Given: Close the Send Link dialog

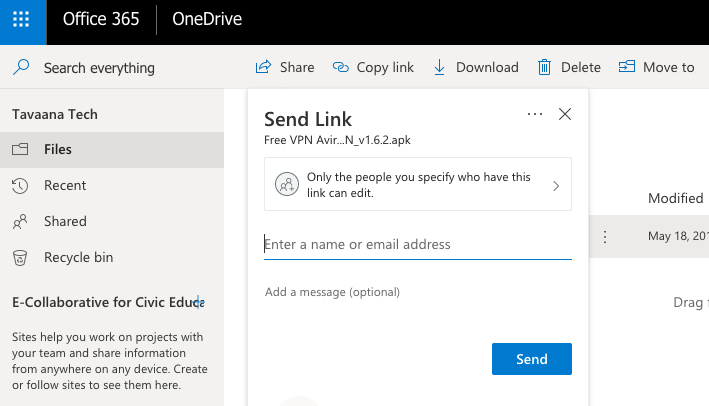Looking at the screenshot, I should click(x=565, y=114).
